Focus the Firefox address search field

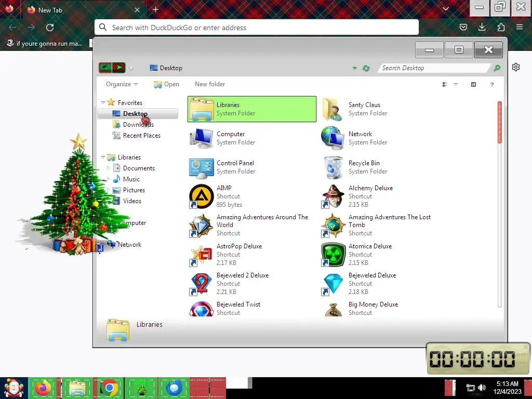257,28
